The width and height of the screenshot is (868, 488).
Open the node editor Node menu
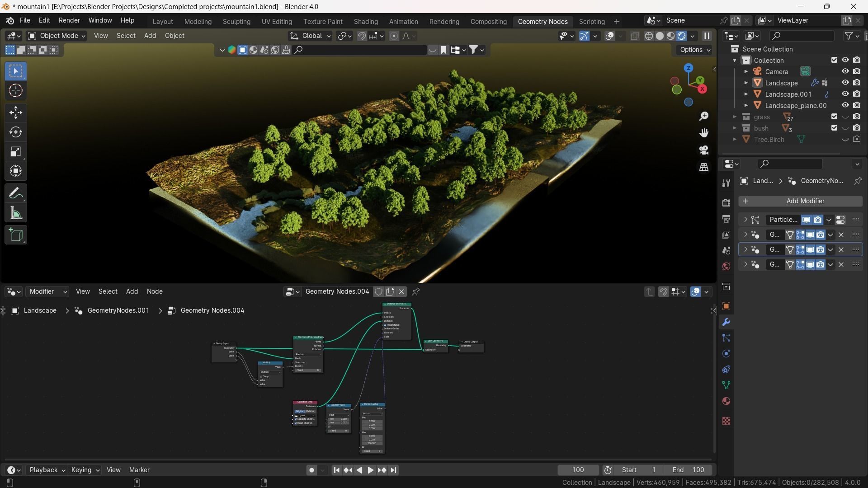[x=155, y=291]
